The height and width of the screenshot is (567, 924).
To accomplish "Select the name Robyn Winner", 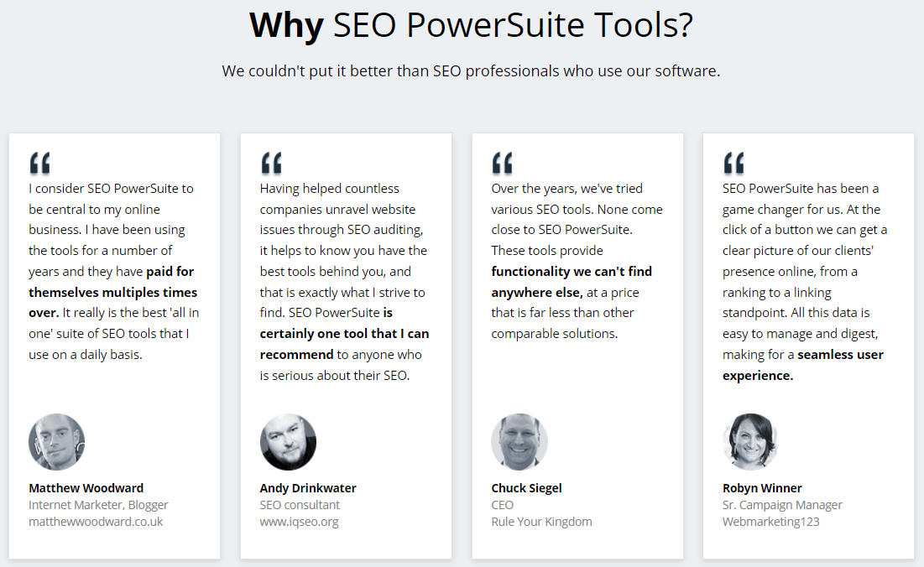I will click(762, 488).
